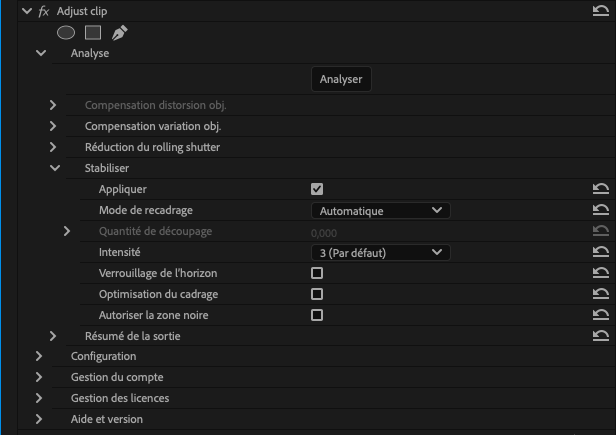The height and width of the screenshot is (435, 616).
Task: Expand the Gestion des licences section
Action: (40, 398)
